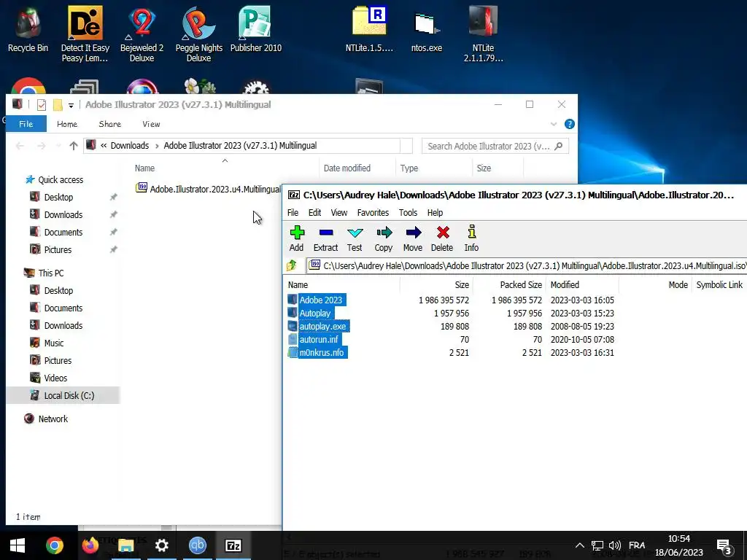The image size is (747, 560).
Task: Expand the Explorer ribbon with the chevron
Action: (554, 124)
